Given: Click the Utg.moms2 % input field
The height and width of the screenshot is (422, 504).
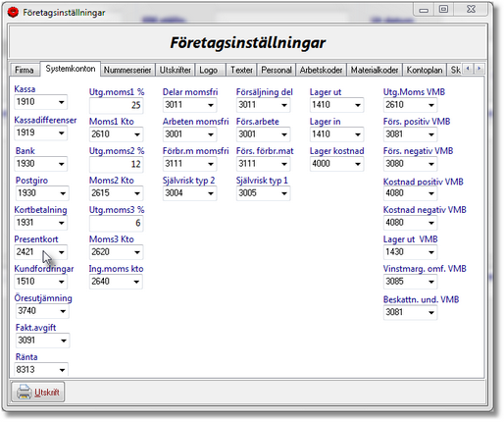Looking at the screenshot, I should coord(116,164).
